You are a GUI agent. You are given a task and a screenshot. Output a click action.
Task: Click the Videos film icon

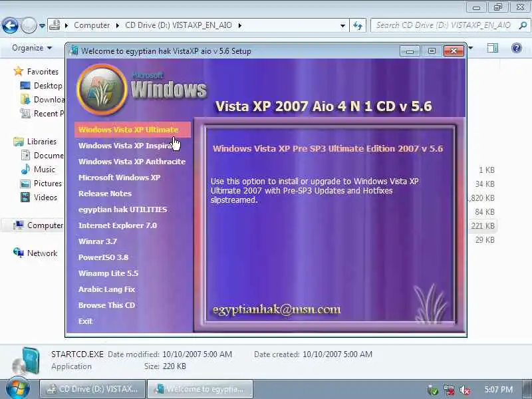click(25, 197)
